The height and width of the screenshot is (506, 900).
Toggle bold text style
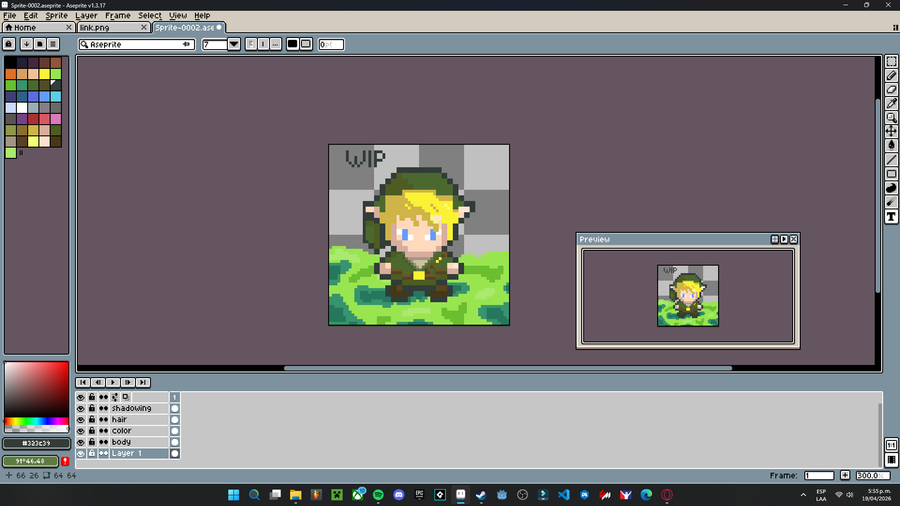click(x=251, y=44)
